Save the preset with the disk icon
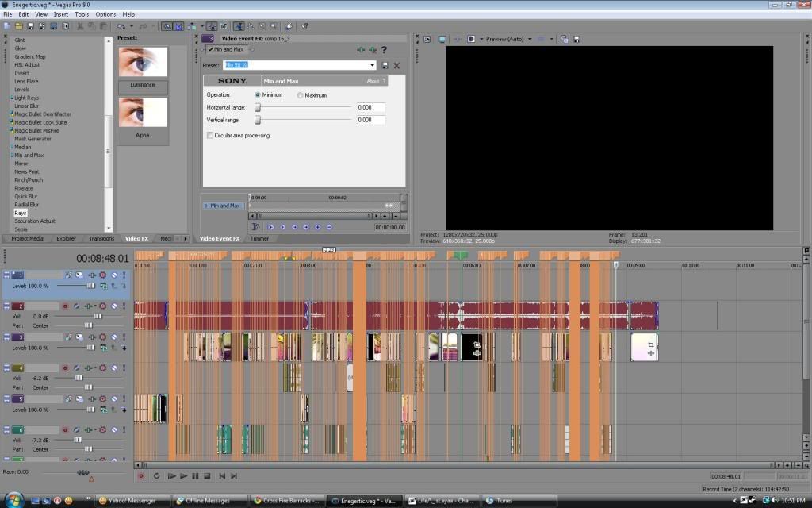This screenshot has width=812, height=508. click(385, 65)
